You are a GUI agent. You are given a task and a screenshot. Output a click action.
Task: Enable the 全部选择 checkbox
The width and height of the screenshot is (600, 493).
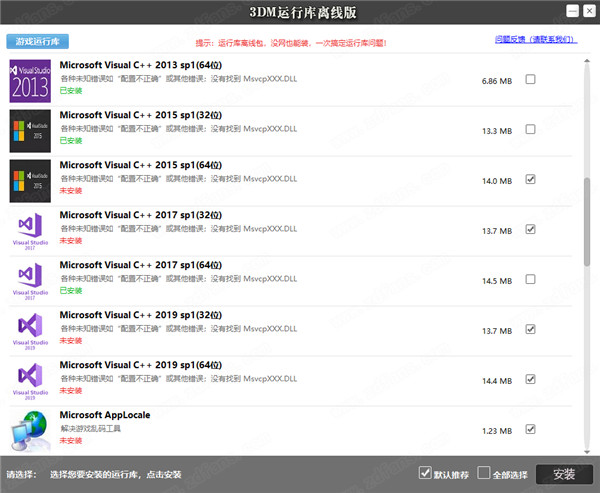coord(484,473)
